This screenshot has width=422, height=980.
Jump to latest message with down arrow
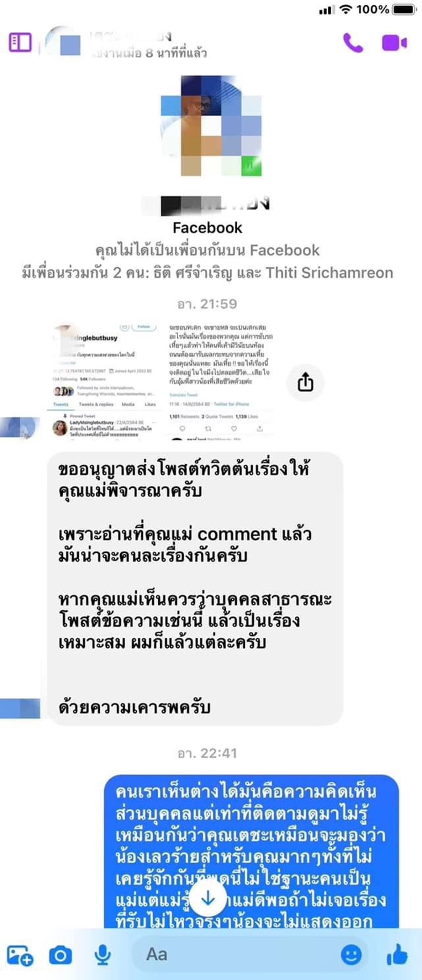tap(208, 898)
